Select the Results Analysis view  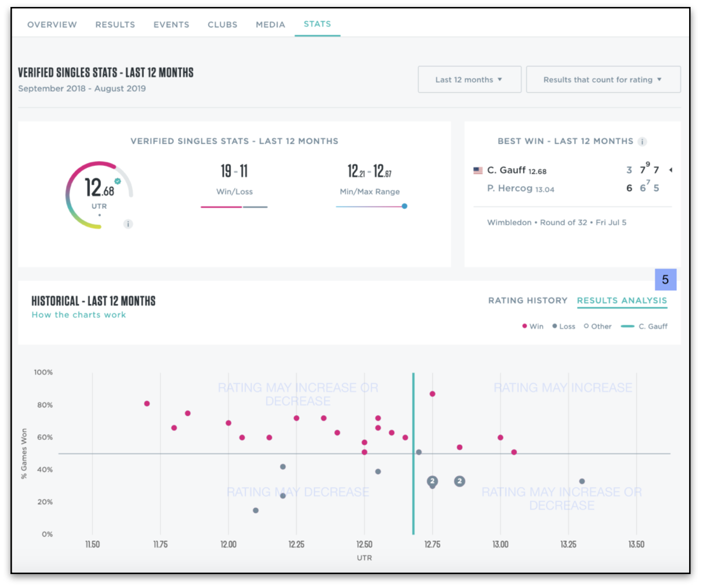[622, 300]
